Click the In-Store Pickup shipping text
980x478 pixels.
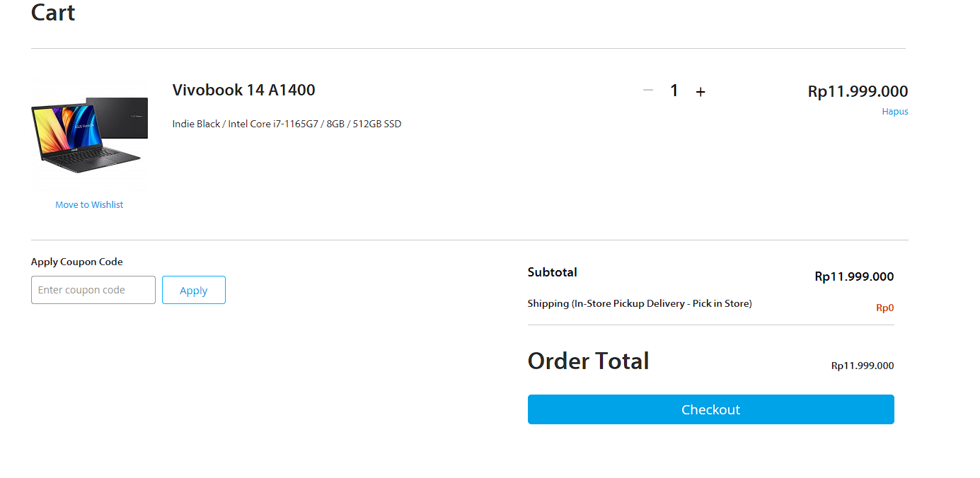(639, 303)
